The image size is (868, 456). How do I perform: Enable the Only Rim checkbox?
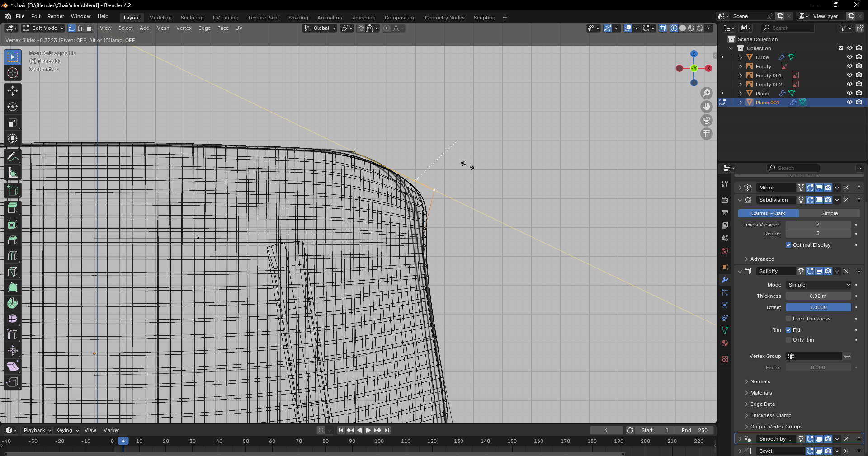[788, 340]
